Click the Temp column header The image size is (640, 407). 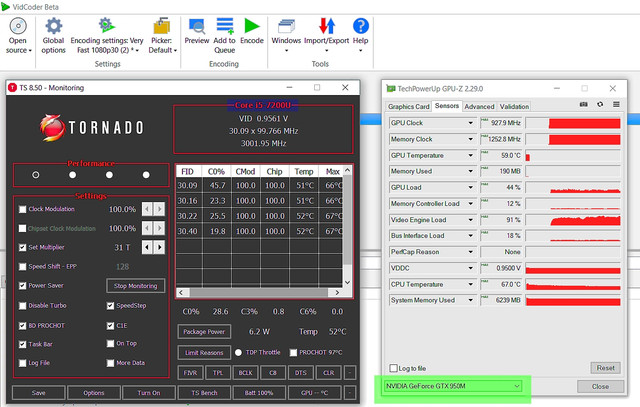tap(304, 171)
